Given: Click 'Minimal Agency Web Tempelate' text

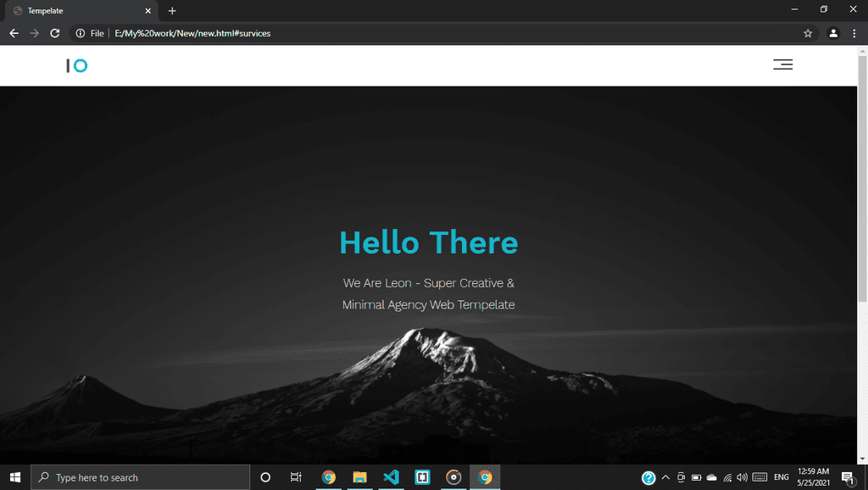Looking at the screenshot, I should [428, 304].
